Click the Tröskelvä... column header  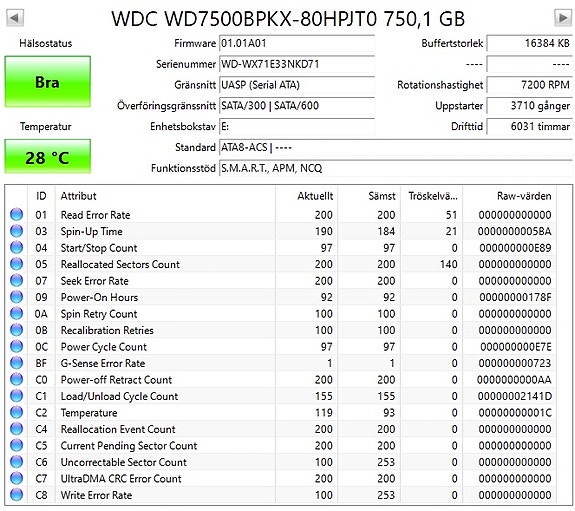click(431, 196)
